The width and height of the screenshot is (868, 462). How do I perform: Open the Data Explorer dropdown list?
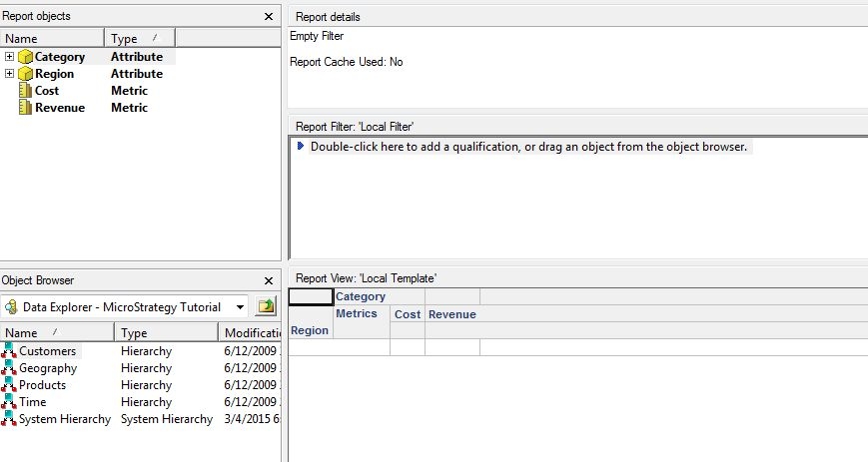coord(240,307)
